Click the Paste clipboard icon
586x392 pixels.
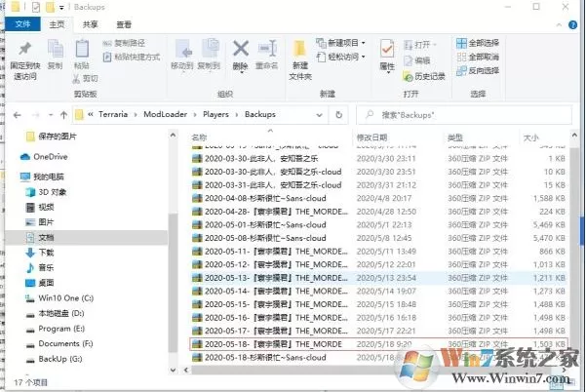point(82,49)
